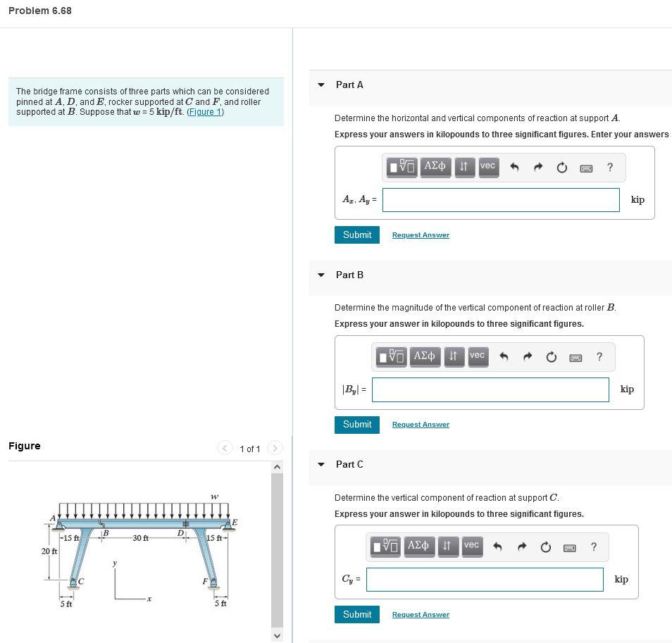Open keyboard shortcuts icon in Part C
The image size is (672, 643).
[x=570, y=548]
